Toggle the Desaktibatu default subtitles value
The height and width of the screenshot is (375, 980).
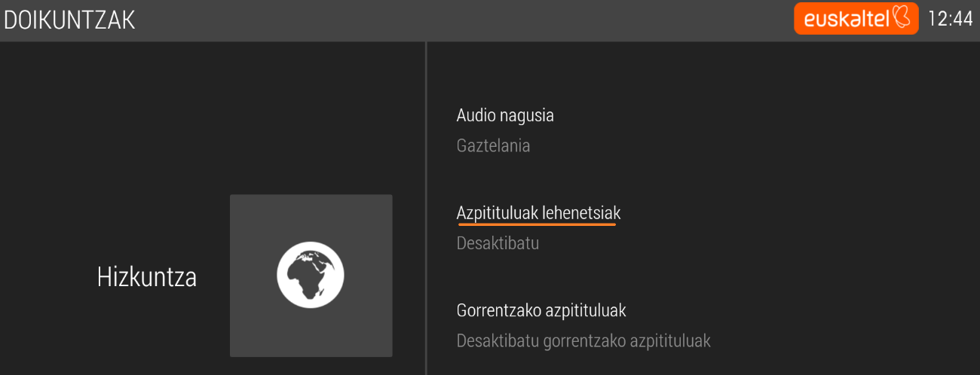498,244
